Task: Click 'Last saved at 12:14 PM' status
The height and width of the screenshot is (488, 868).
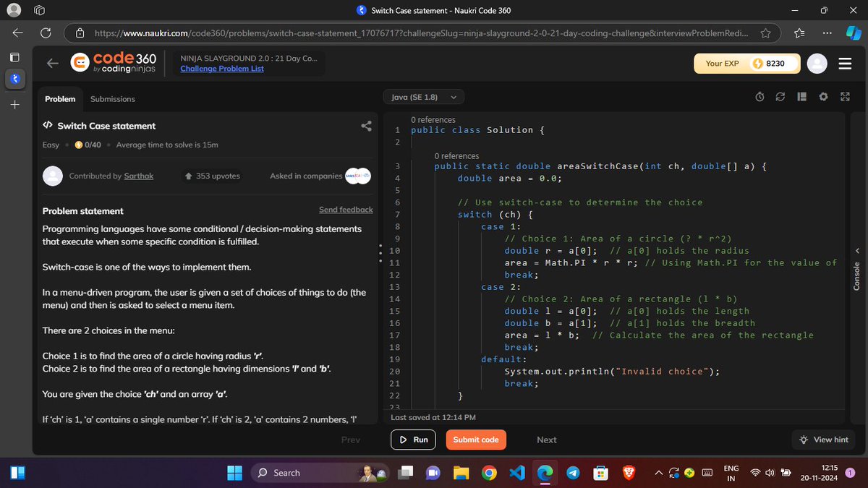Action: click(433, 417)
